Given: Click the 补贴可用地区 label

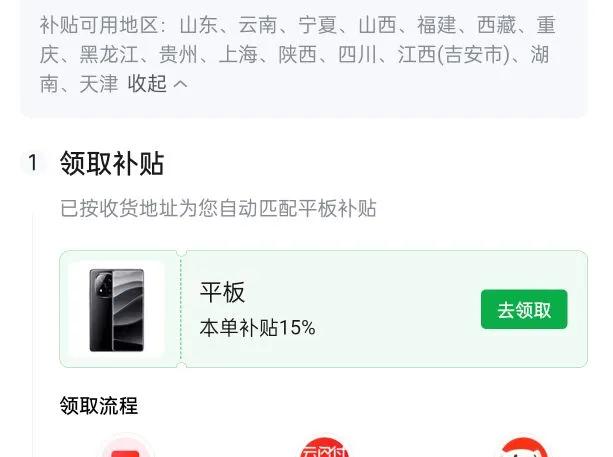Looking at the screenshot, I should tap(99, 25).
